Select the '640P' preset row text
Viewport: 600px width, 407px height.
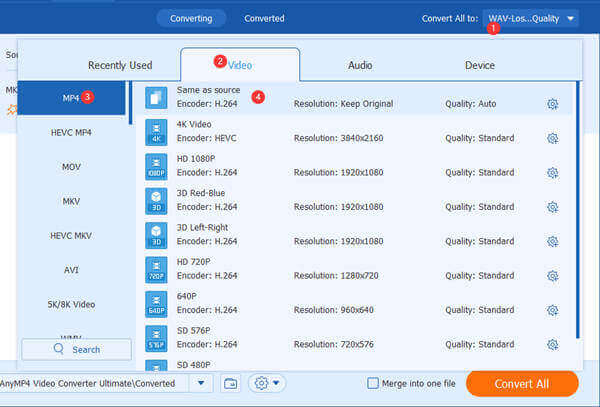click(187, 296)
